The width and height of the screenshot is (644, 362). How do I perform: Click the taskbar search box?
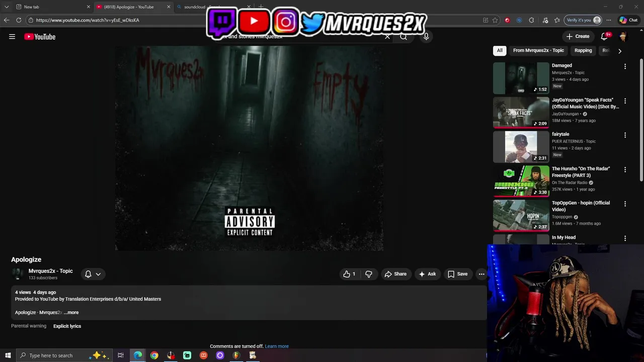tap(64, 355)
